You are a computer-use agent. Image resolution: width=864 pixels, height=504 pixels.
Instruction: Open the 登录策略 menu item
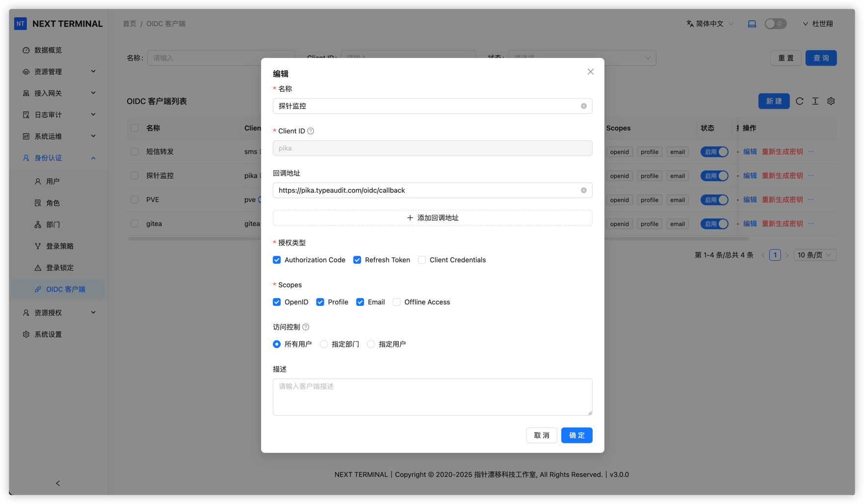coord(59,246)
